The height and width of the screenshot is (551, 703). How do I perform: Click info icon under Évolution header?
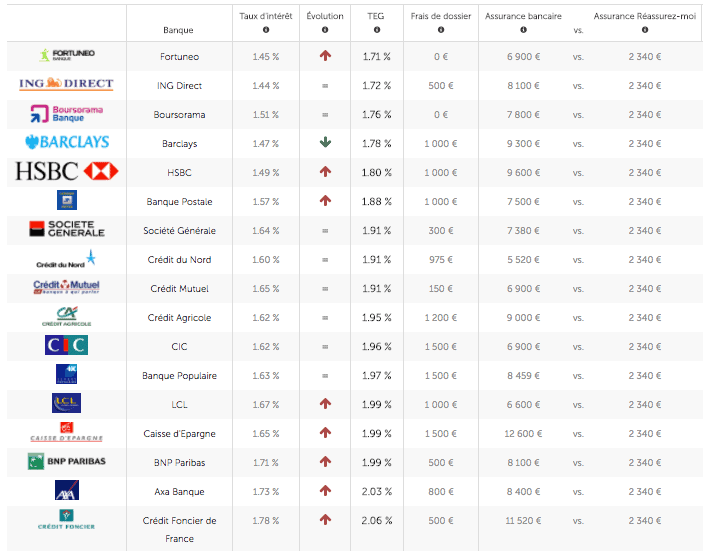324,30
